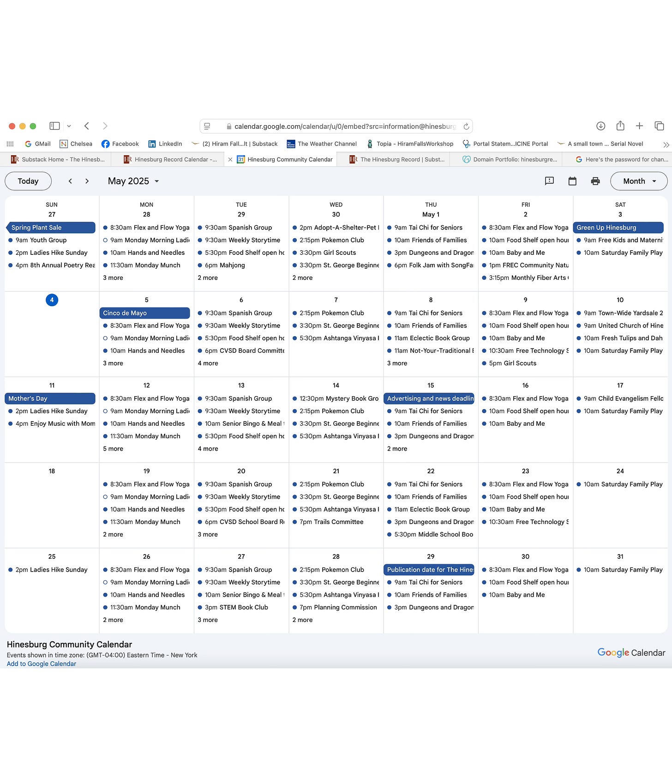Viewport: 672px width, 784px height.
Task: Expand '2 more' events on Tuesday April 29
Action: click(208, 278)
